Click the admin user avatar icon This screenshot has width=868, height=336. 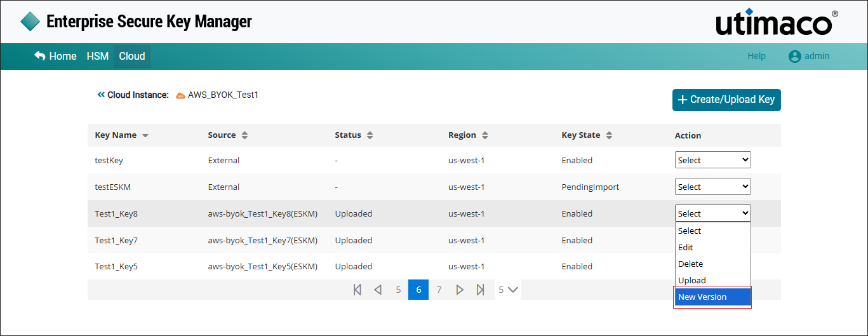794,56
